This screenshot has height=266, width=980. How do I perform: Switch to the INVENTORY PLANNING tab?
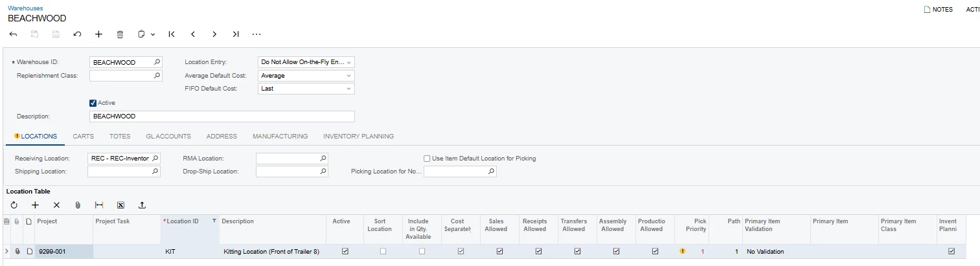click(358, 137)
